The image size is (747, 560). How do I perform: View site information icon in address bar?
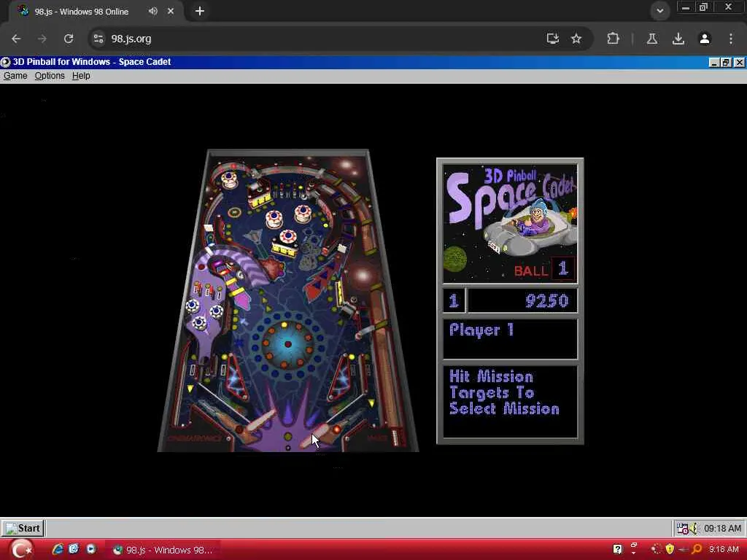click(98, 39)
